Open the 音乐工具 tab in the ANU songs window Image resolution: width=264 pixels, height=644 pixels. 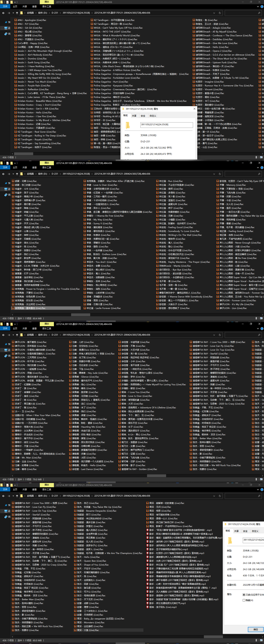coord(47,6)
